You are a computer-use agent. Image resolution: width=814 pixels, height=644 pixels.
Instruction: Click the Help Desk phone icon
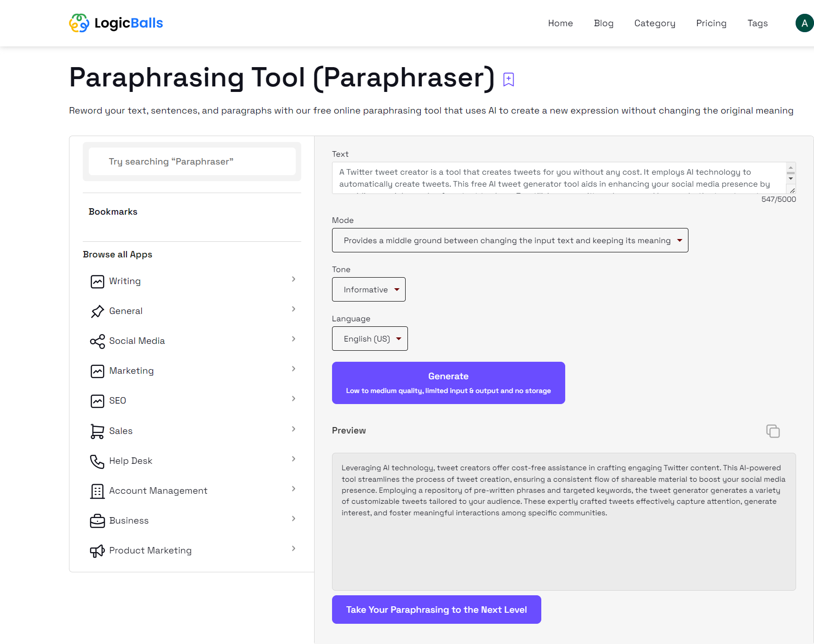(x=97, y=461)
